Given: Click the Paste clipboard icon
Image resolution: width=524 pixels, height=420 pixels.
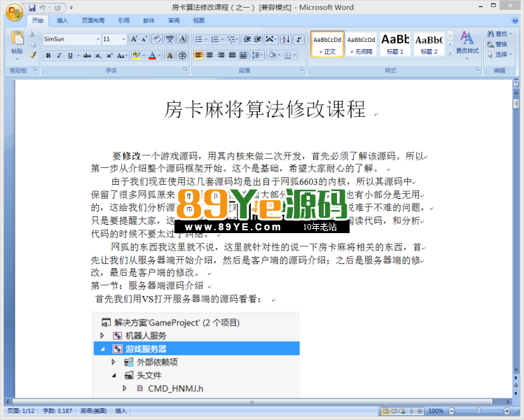Looking at the screenshot, I should pyautogui.click(x=17, y=38).
